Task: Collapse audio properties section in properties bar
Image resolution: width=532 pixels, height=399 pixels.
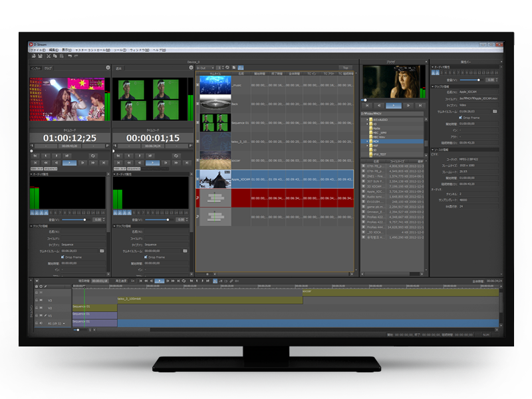Action: [433, 67]
